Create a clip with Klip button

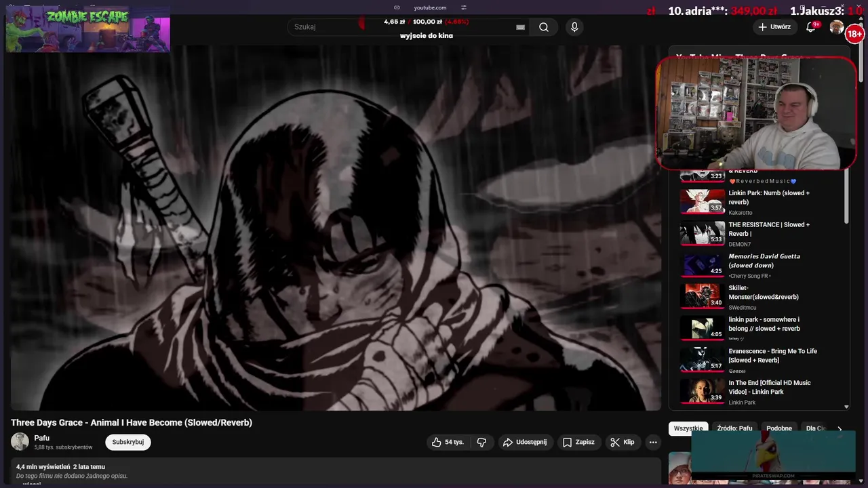623,442
